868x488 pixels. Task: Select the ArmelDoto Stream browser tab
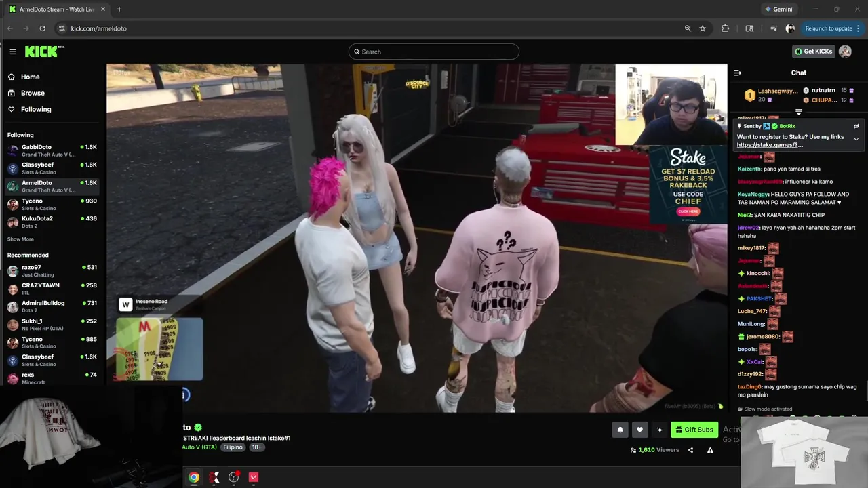point(57,9)
